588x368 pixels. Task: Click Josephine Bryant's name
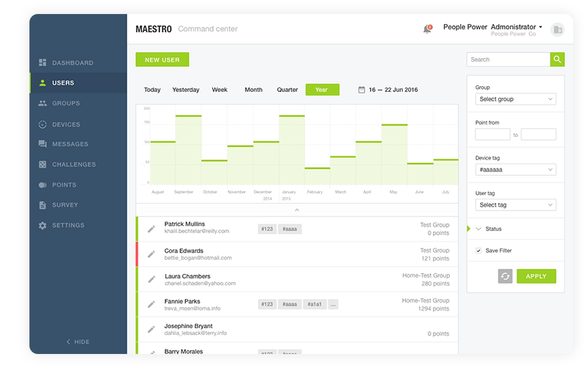click(188, 326)
